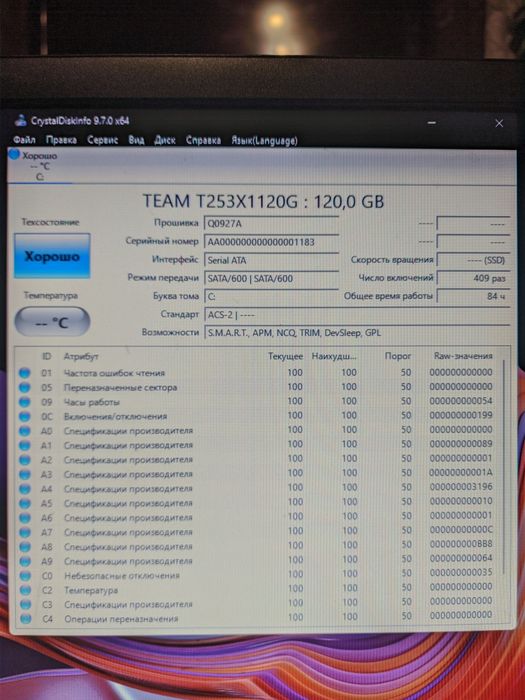Close the CrystalDiskInfo window

[x=499, y=124]
